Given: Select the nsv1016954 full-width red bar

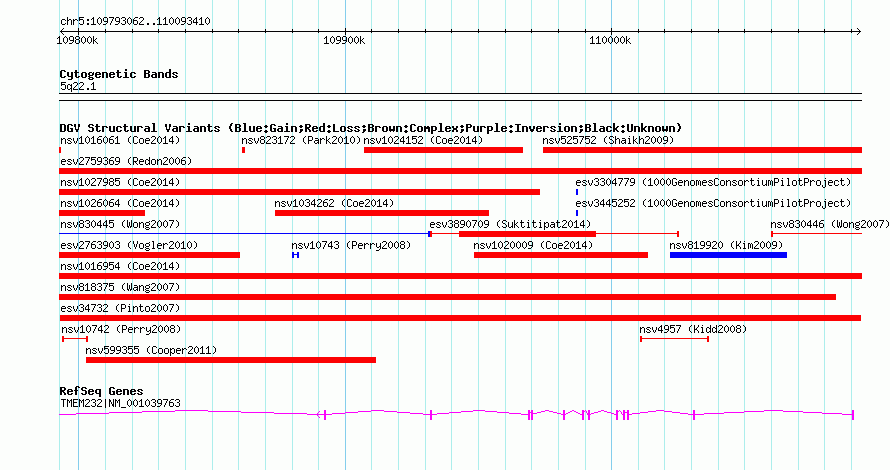Looking at the screenshot, I should [x=460, y=276].
